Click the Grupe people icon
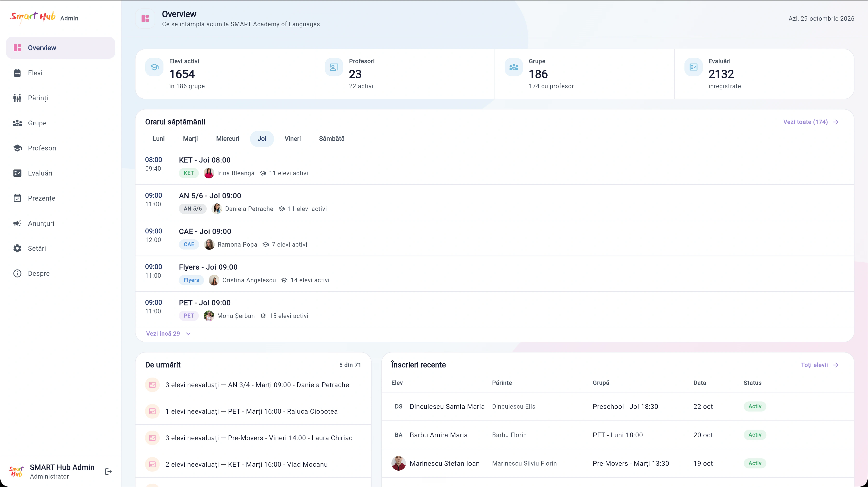 [x=18, y=123]
